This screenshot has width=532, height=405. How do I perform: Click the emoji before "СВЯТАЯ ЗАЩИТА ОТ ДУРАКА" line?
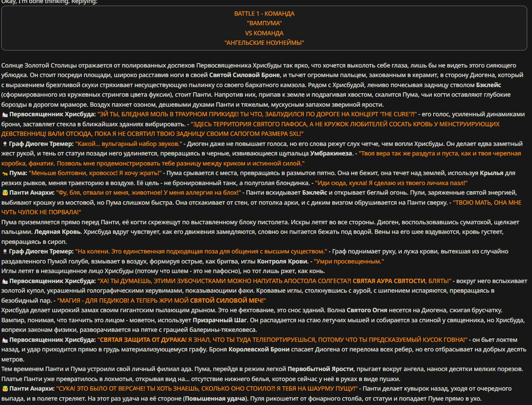tap(5, 340)
